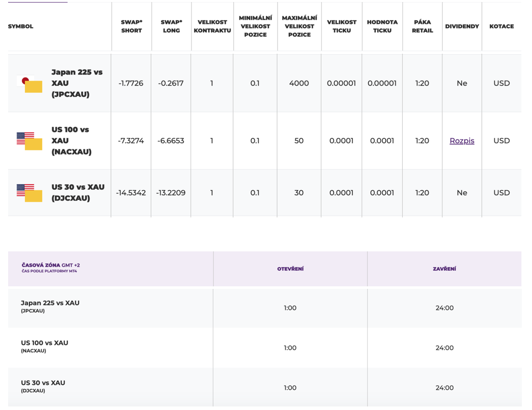Click the 4000 maximum position value
This screenshot has height=410, width=532.
click(x=299, y=84)
